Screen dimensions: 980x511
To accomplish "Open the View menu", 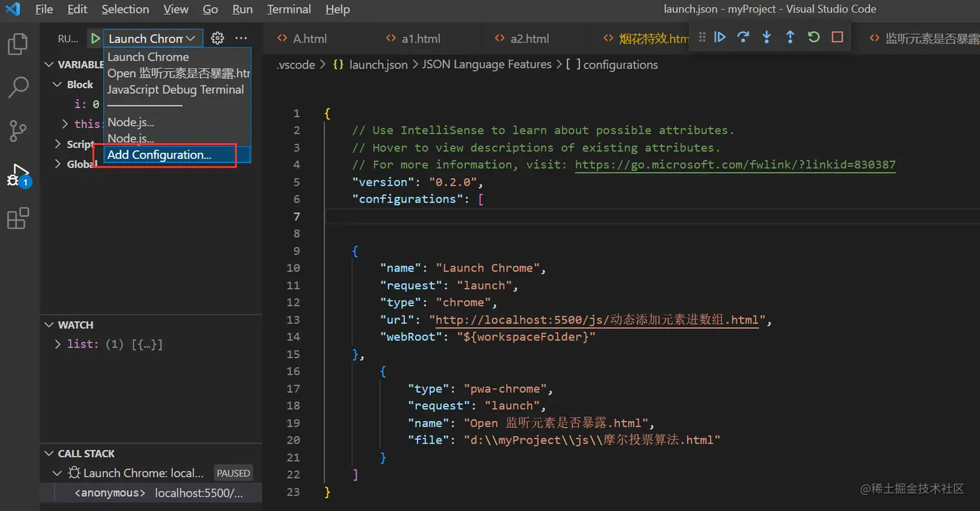I will click(176, 9).
